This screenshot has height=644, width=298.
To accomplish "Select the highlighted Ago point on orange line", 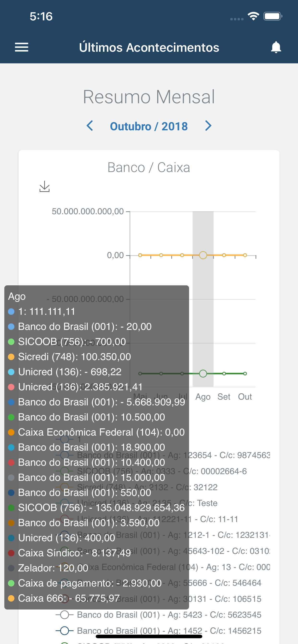I will [x=203, y=255].
